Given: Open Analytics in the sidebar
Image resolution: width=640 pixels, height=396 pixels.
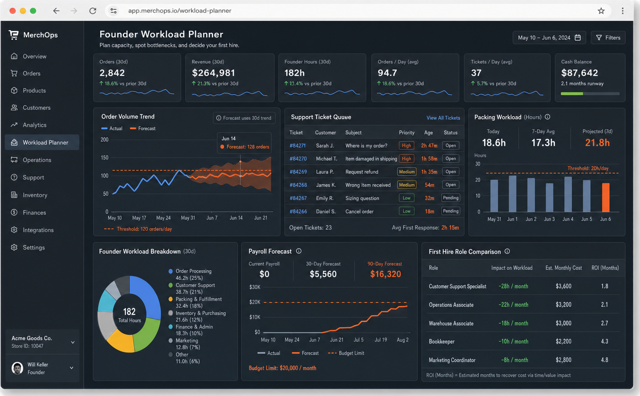Looking at the screenshot, I should (42, 125).
